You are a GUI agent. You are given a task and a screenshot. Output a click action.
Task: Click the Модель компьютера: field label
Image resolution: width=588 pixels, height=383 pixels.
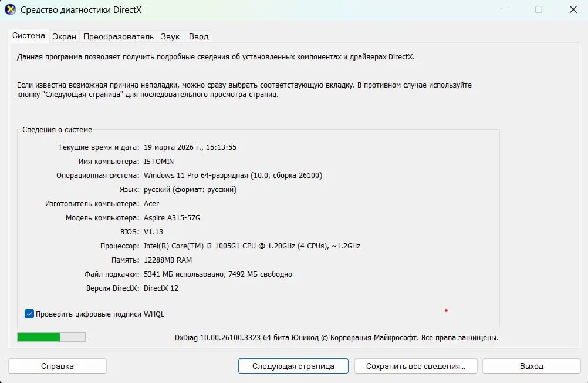click(x=102, y=218)
